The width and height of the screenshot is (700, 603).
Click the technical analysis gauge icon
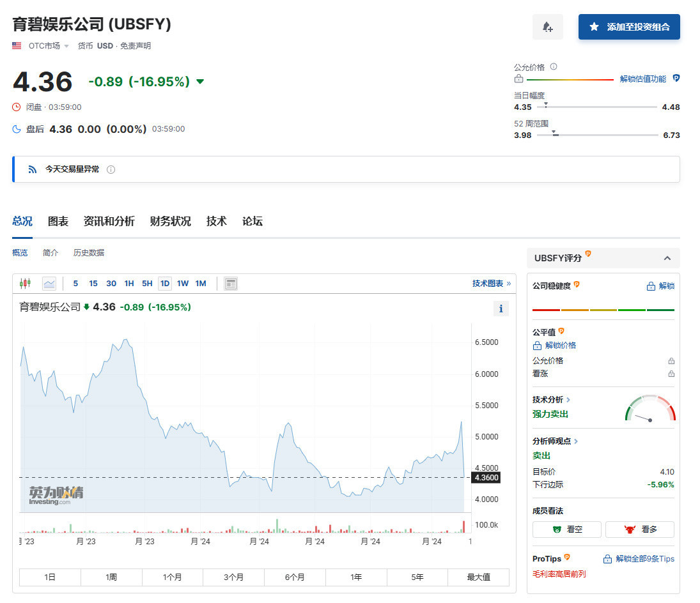(x=649, y=410)
